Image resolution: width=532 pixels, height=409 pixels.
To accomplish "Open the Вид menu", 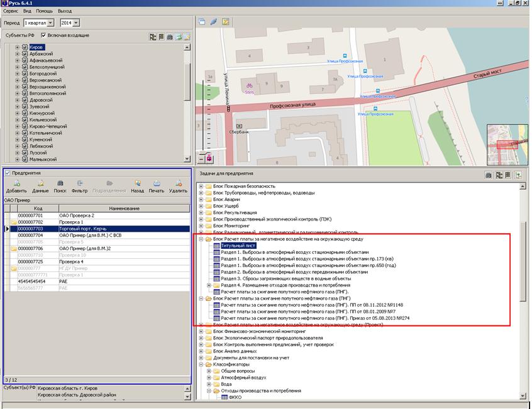I will [x=27, y=11].
